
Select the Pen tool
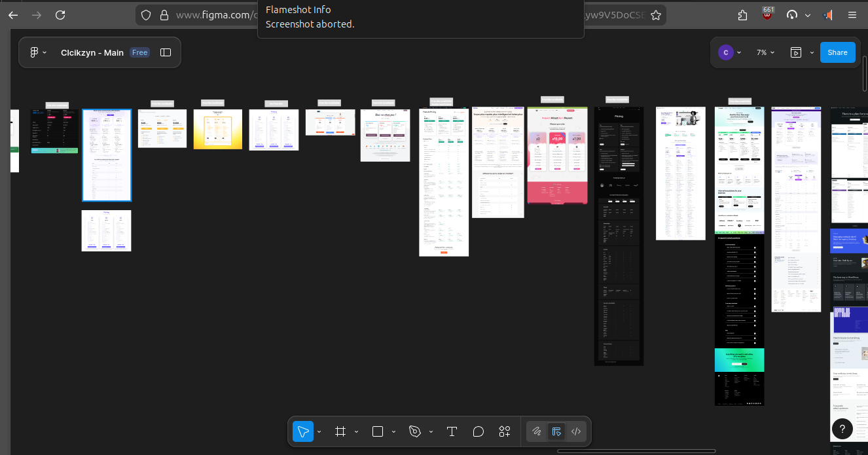pyautogui.click(x=414, y=431)
